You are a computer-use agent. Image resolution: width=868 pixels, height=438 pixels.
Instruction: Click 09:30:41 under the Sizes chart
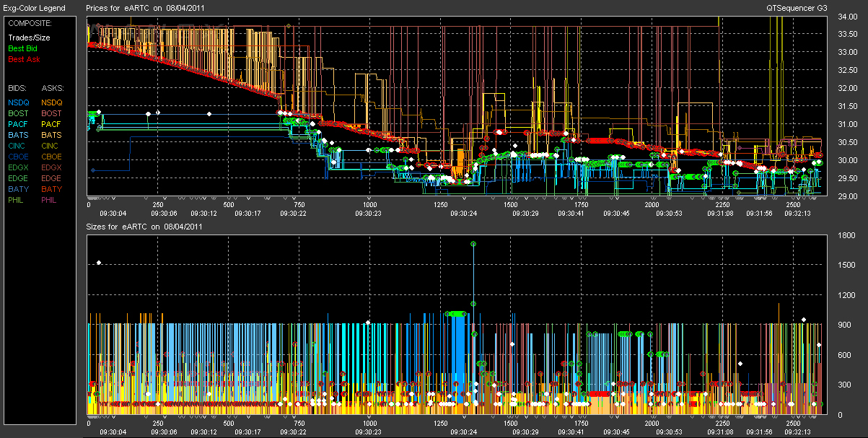(x=571, y=432)
